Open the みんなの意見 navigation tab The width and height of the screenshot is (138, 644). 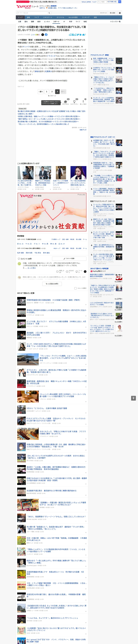pyautogui.click(x=73, y=17)
